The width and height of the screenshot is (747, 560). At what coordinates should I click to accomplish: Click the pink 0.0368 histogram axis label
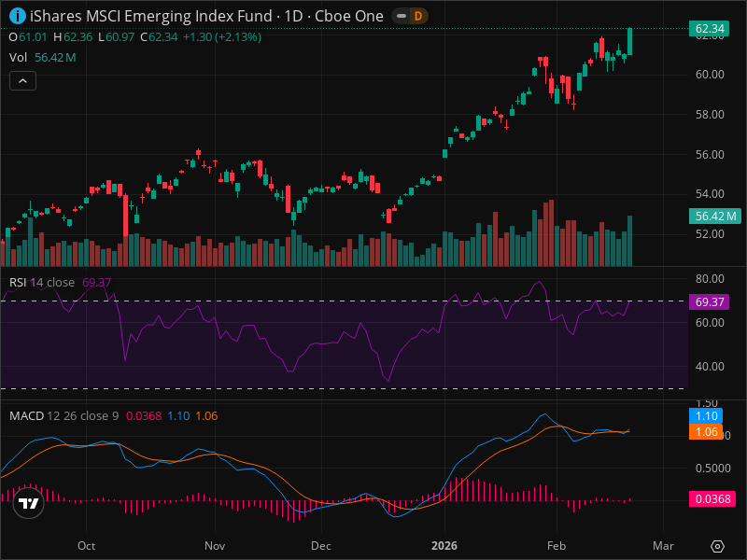[x=712, y=499]
